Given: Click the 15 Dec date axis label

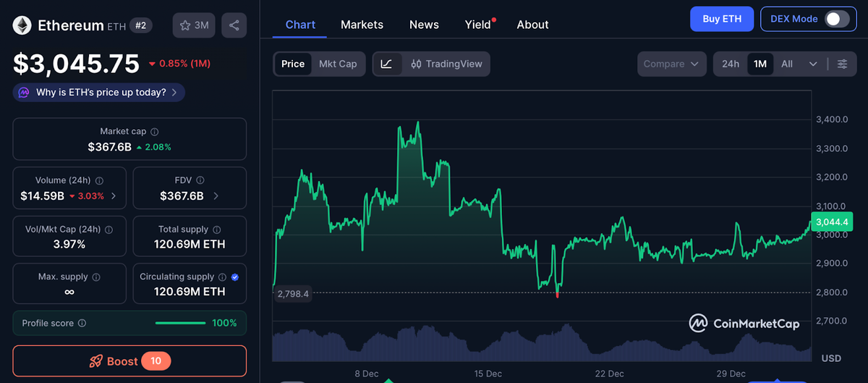Looking at the screenshot, I should pyautogui.click(x=488, y=374).
